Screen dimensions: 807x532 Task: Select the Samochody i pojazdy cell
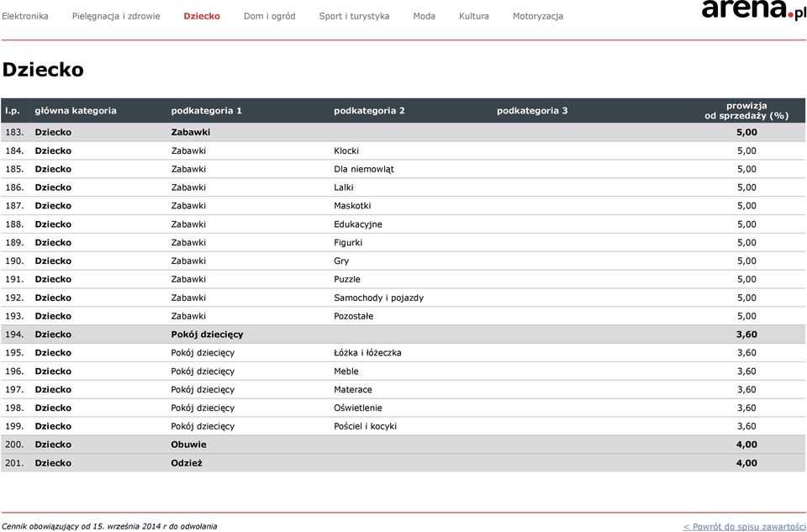[x=379, y=298]
